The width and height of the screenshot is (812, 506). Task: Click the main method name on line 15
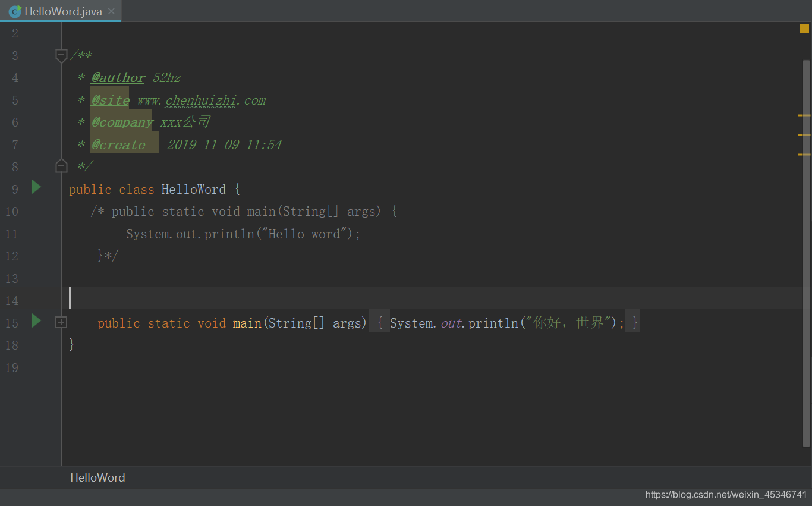click(247, 323)
